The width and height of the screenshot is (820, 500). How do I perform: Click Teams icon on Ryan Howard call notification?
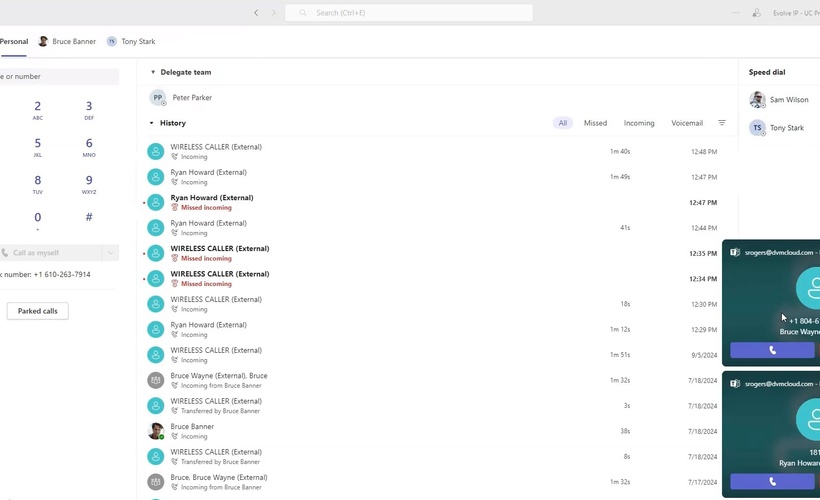735,383
